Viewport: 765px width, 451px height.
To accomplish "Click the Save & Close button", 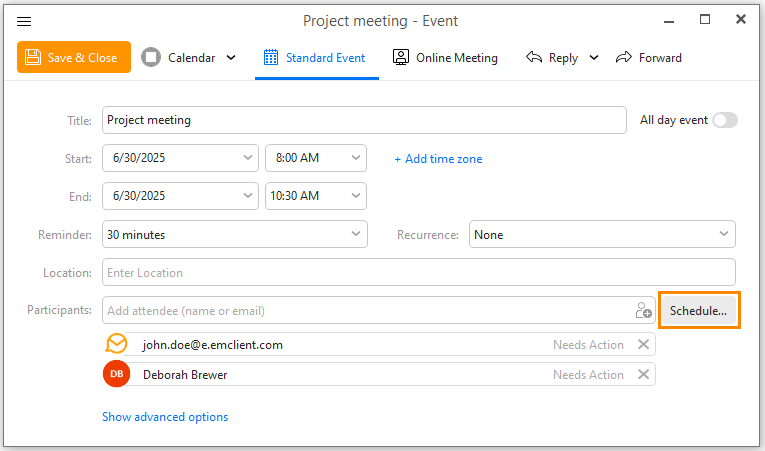I will tap(74, 57).
